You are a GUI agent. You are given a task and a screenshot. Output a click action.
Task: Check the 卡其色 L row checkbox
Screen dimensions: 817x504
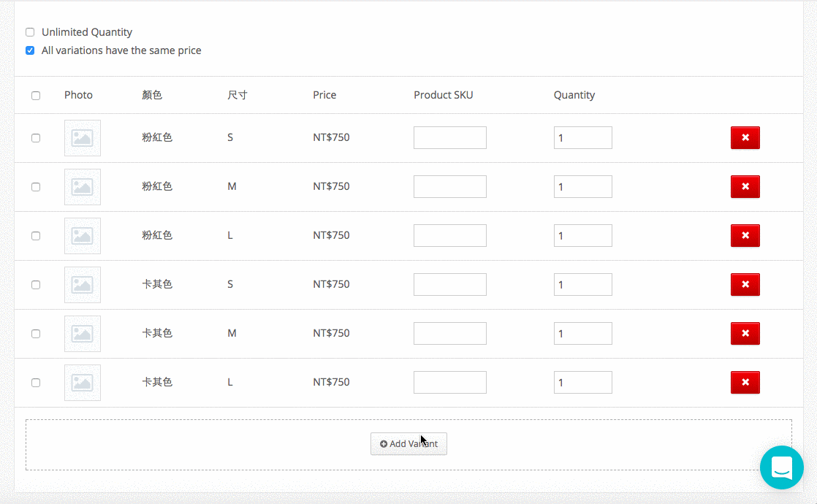pyautogui.click(x=36, y=383)
